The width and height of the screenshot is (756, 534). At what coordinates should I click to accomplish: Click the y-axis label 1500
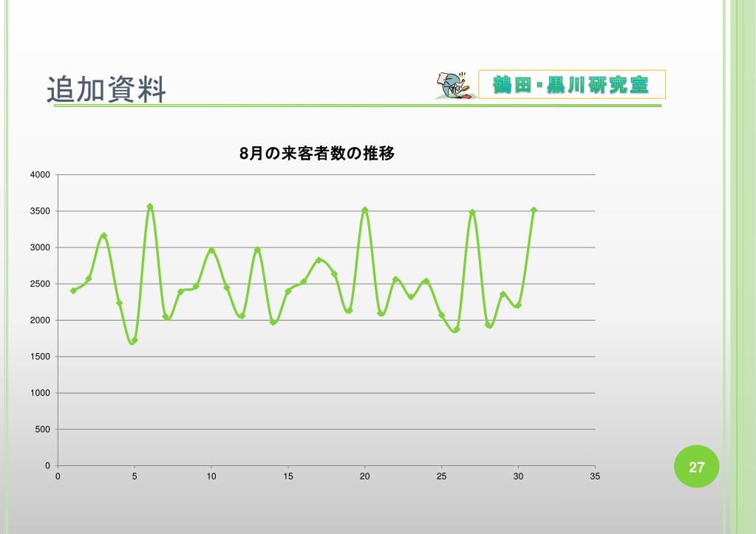pyautogui.click(x=40, y=357)
